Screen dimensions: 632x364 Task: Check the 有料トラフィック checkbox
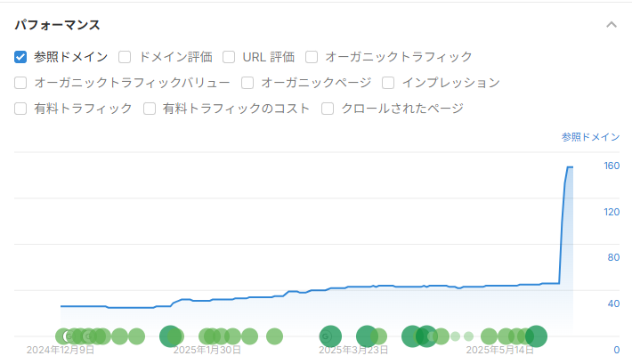tap(20, 109)
